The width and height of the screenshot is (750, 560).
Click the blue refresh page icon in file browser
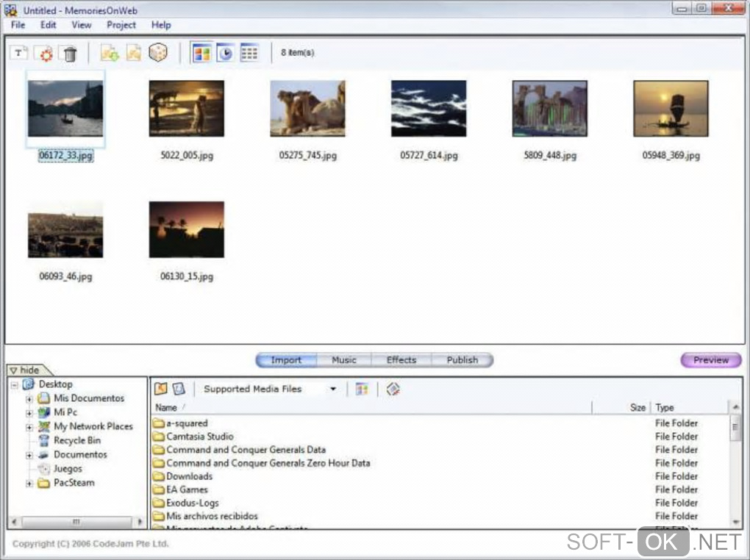coord(179,389)
